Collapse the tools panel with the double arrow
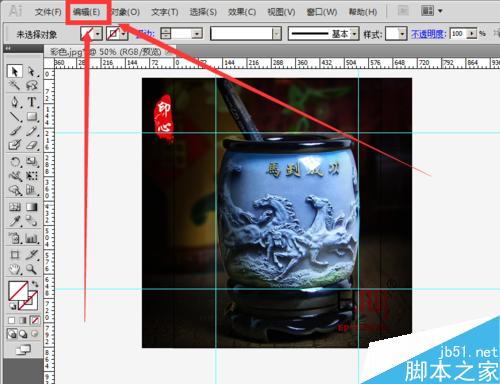This screenshot has width=500, height=384. coord(8,49)
